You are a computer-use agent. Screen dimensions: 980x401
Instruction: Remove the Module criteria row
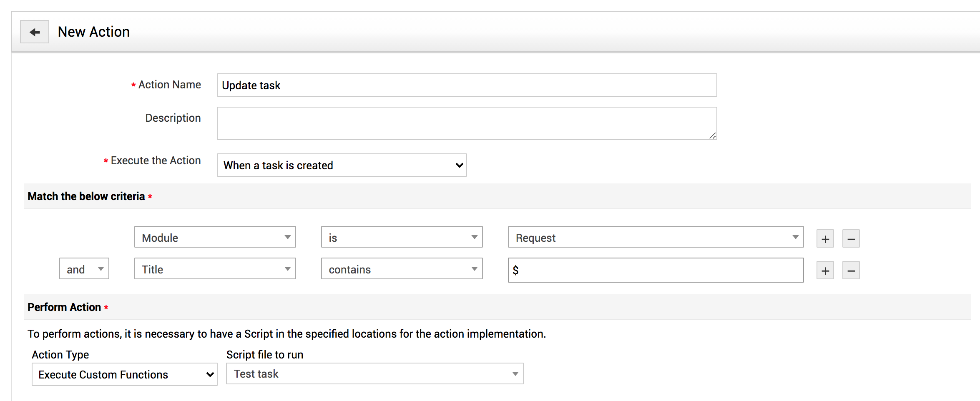tap(851, 239)
